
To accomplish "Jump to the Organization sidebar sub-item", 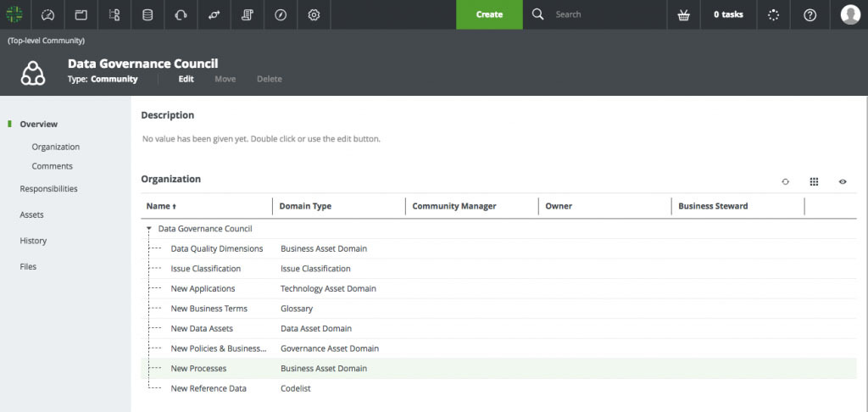I will click(56, 147).
